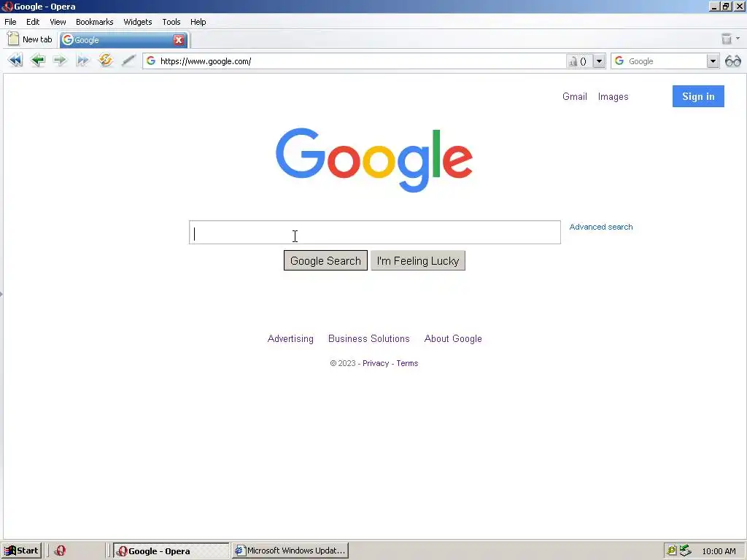747x560 pixels.
Task: Open the Advertising link
Action: click(290, 338)
